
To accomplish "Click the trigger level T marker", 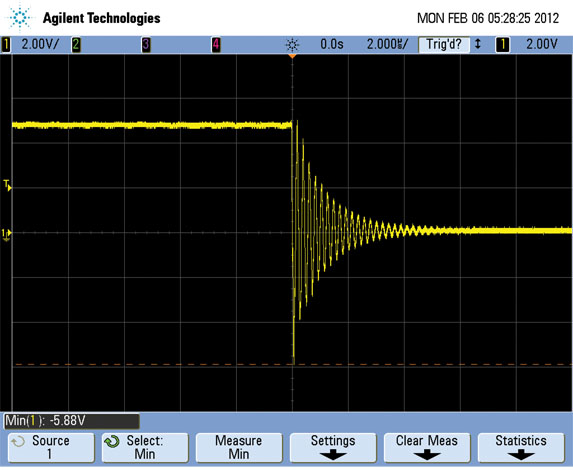I will point(7,185).
